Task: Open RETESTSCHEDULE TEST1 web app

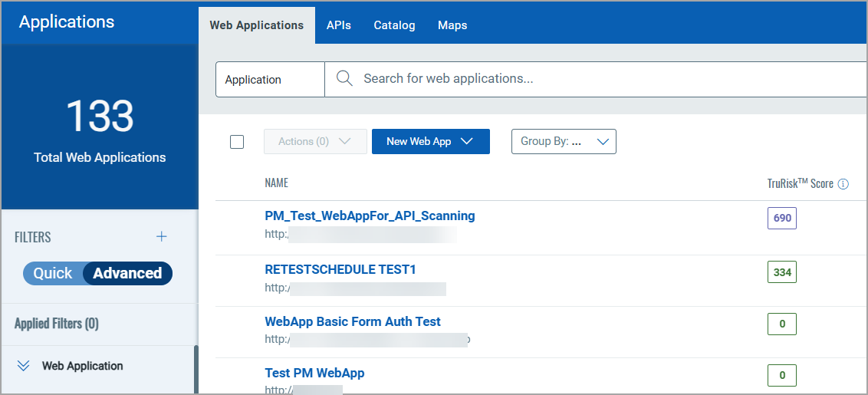Action: point(340,270)
